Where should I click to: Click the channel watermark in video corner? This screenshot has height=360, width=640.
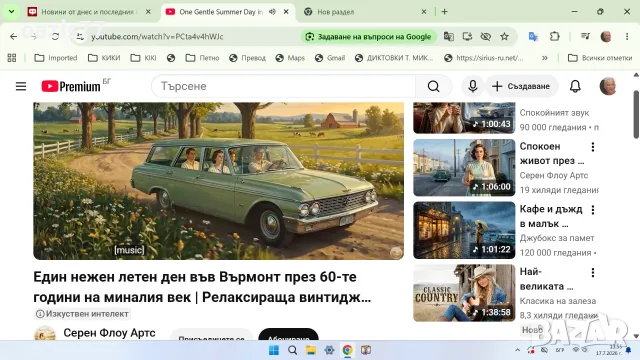click(x=396, y=253)
